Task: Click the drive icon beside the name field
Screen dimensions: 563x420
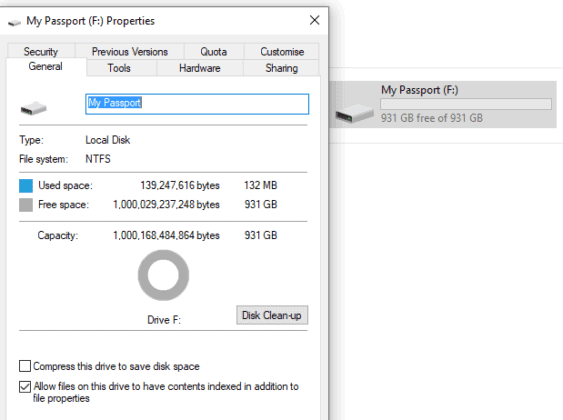Action: (33, 108)
